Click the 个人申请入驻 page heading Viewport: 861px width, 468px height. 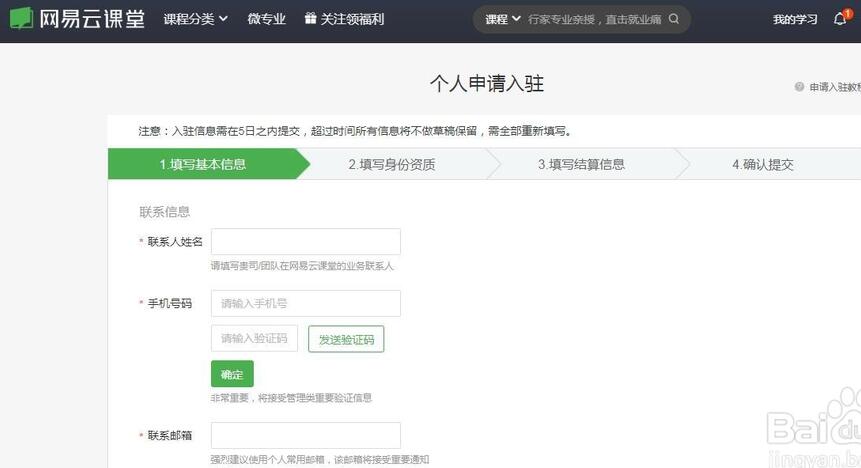[487, 83]
